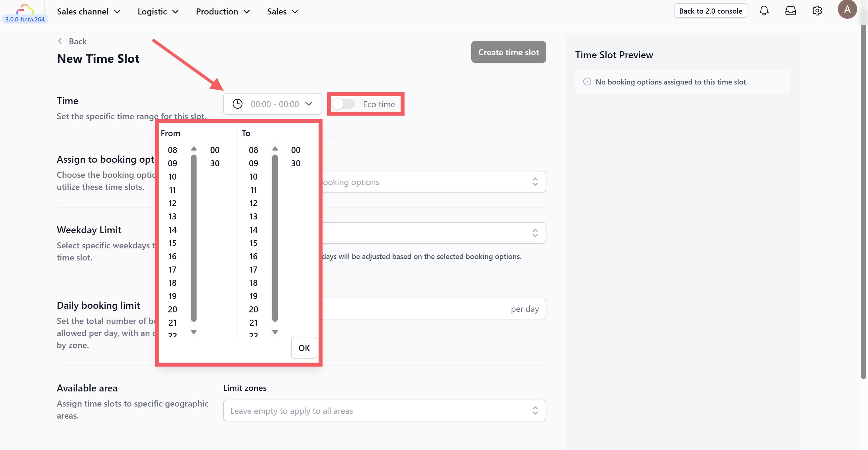Click the From hours scrollbar thumb

coord(194,238)
